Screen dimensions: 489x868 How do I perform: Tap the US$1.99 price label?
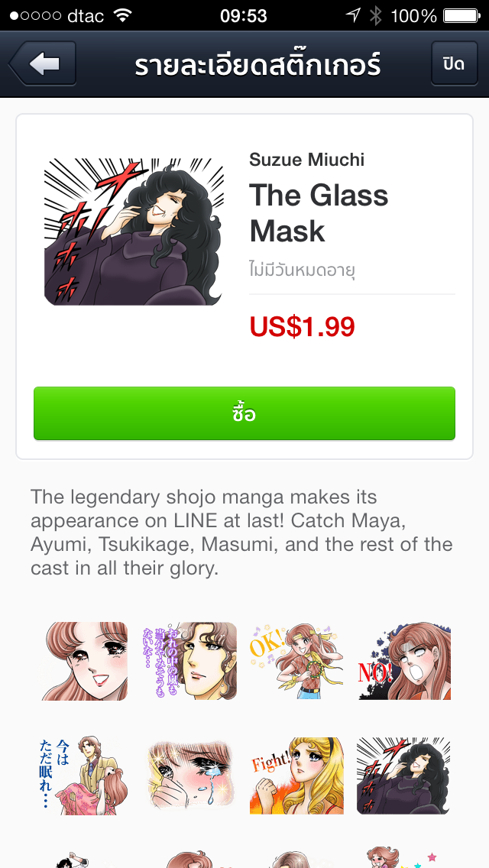(x=303, y=326)
